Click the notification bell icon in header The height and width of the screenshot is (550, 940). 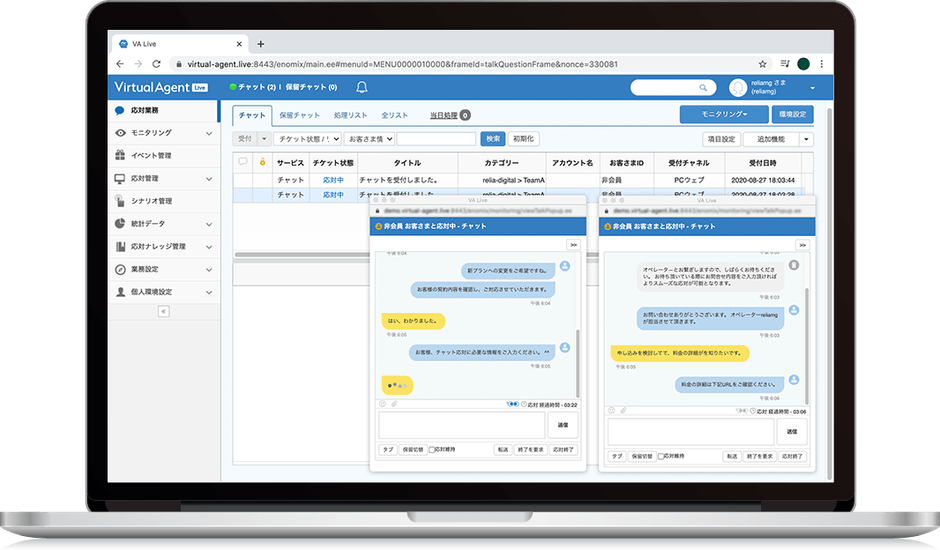click(x=361, y=87)
